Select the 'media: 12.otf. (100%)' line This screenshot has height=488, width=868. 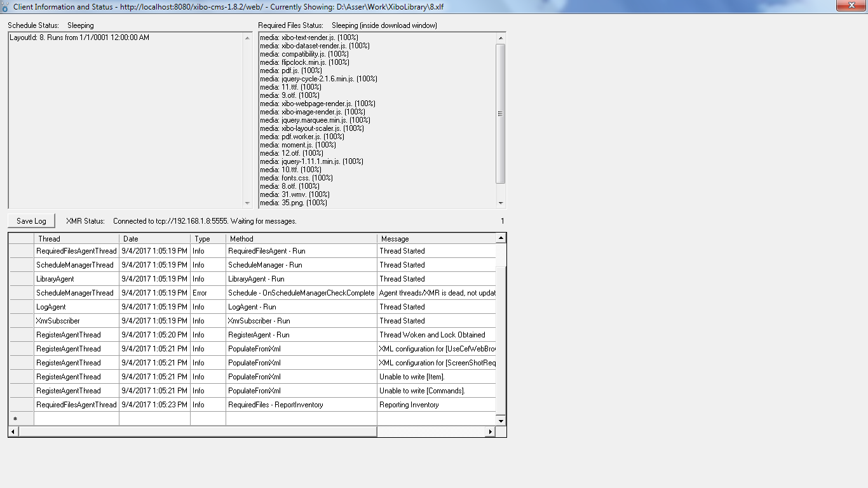(x=292, y=153)
